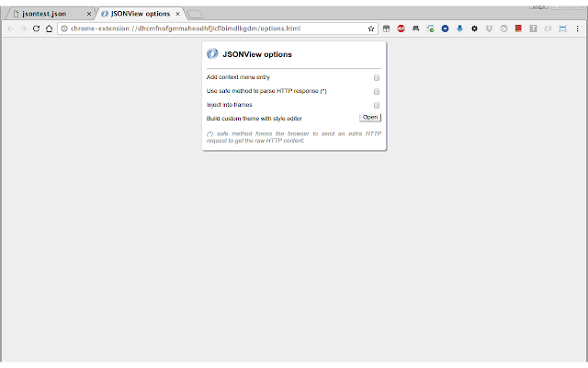Click the grey Dropbox extension icon
The height and width of the screenshot is (368, 588).
489,29
